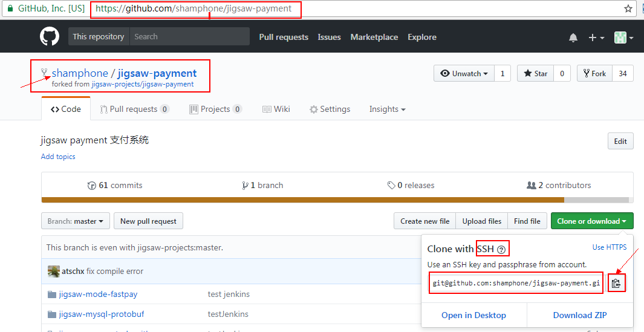
Task: Click the fork icon beside shamphone
Action: coord(44,74)
